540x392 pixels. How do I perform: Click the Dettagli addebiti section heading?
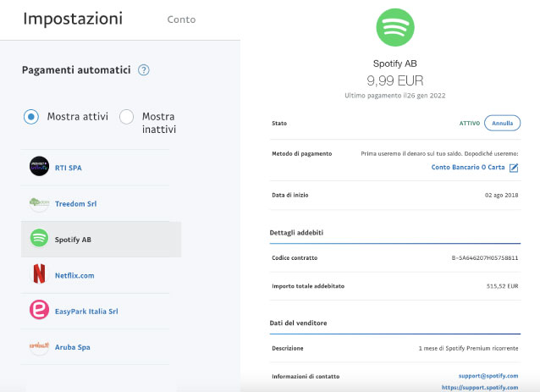tap(296, 233)
